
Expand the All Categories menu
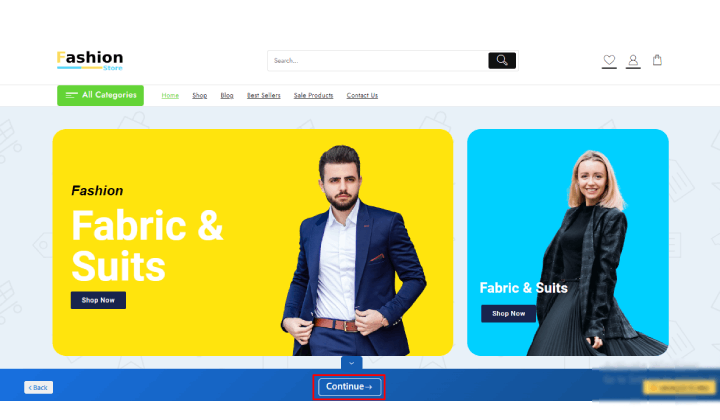(x=100, y=95)
